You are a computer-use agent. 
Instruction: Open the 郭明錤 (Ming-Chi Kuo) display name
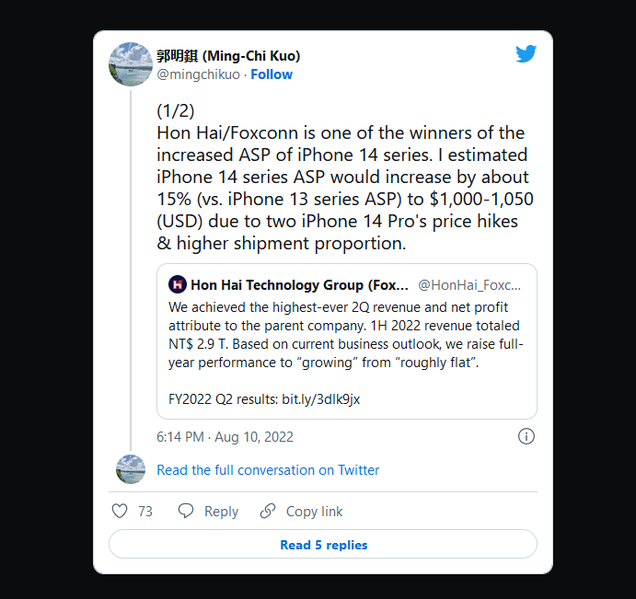point(228,56)
